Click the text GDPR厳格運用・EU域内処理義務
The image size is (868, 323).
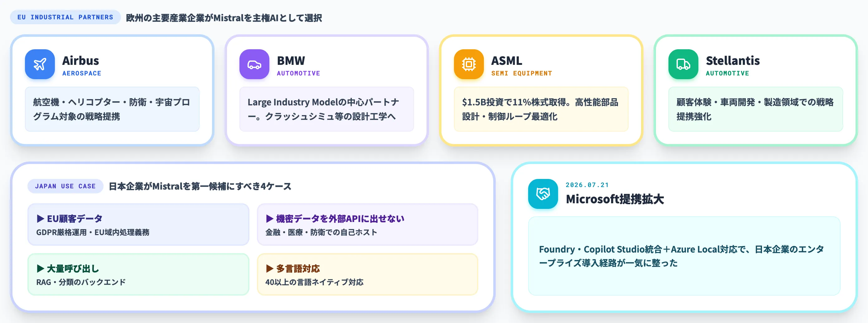click(93, 232)
